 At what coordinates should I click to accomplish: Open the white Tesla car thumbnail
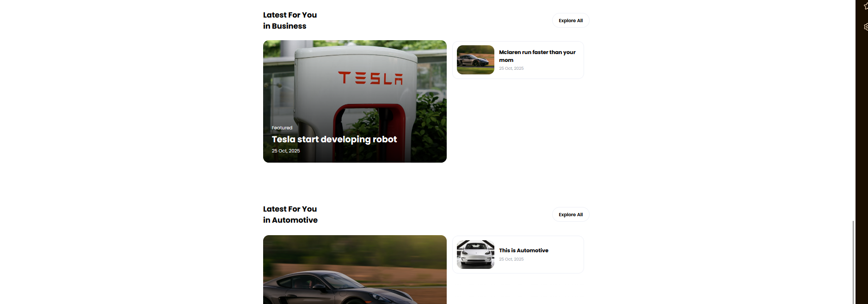475,255
